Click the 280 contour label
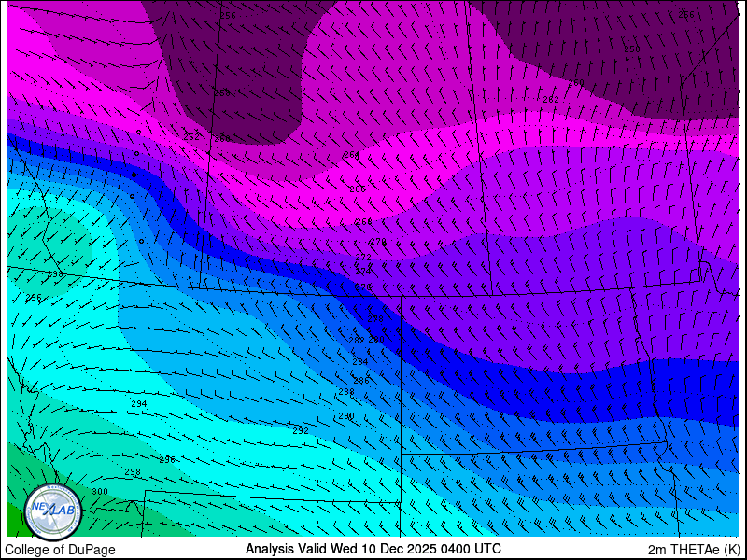This screenshot has height=560, width=747. coord(376,339)
